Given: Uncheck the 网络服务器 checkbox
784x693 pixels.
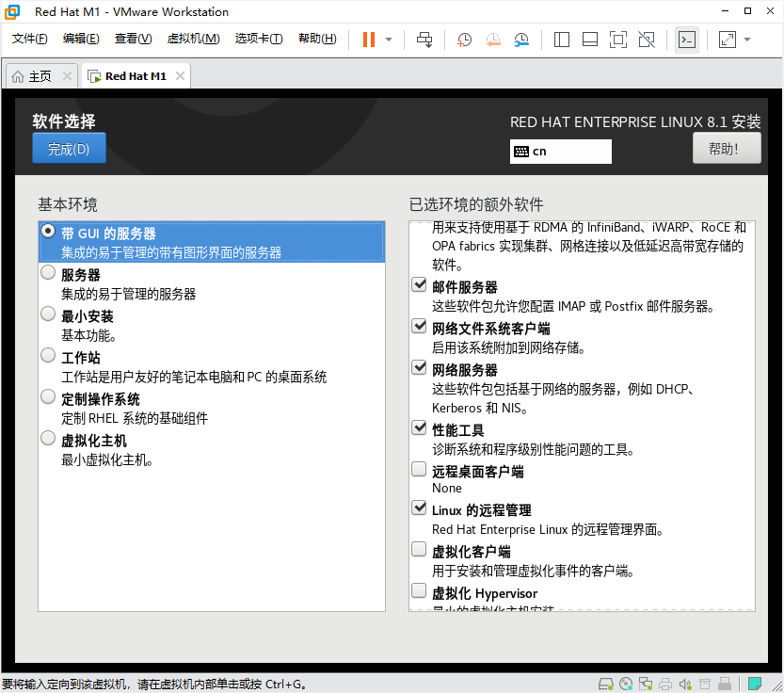Looking at the screenshot, I should (419, 368).
